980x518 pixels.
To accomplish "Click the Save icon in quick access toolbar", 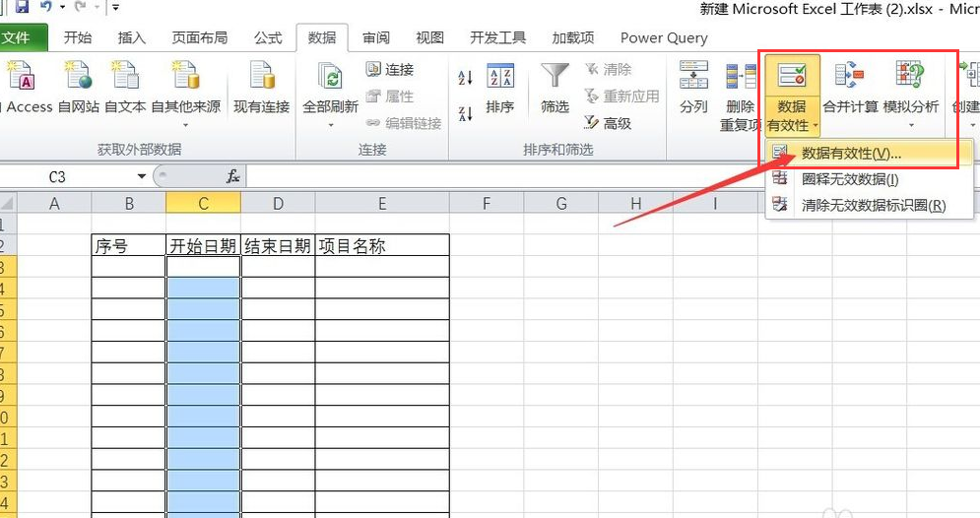I will pos(23,7).
